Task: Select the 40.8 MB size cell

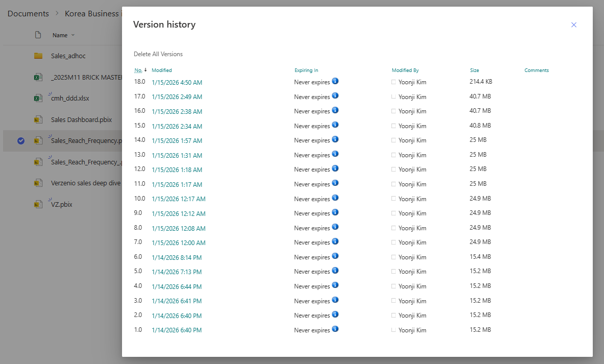Action: point(480,126)
